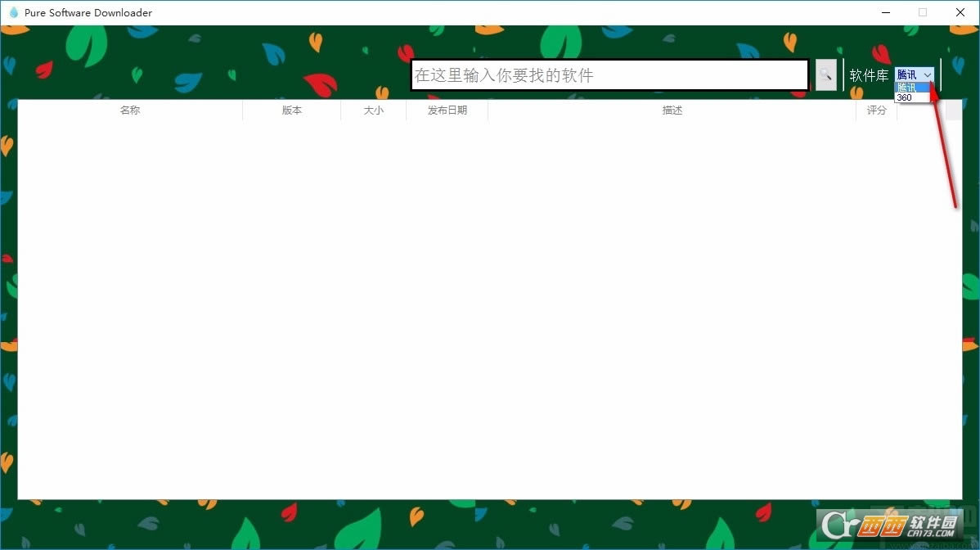Sort by the 名称 column header
This screenshot has width=980, height=550.
(x=130, y=110)
